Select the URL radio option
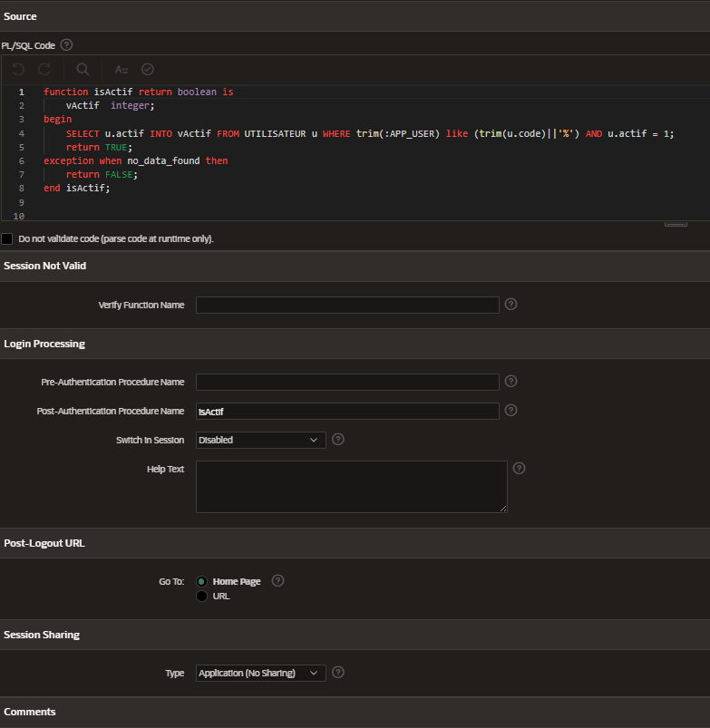Image resolution: width=710 pixels, height=728 pixels. [x=201, y=596]
